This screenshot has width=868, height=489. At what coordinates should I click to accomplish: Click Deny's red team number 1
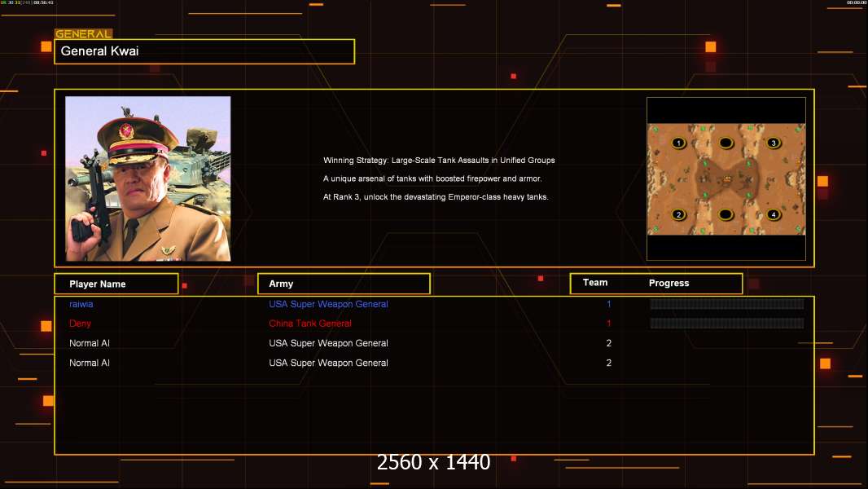608,324
